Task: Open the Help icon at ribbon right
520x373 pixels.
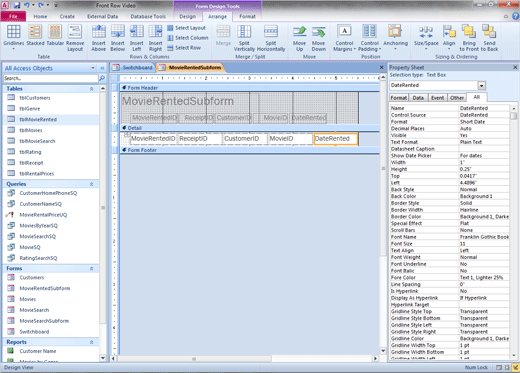Action: [x=516, y=16]
